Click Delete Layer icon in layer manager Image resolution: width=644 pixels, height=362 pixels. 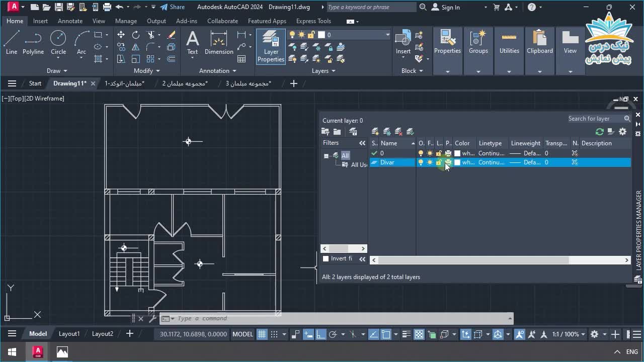point(398,132)
